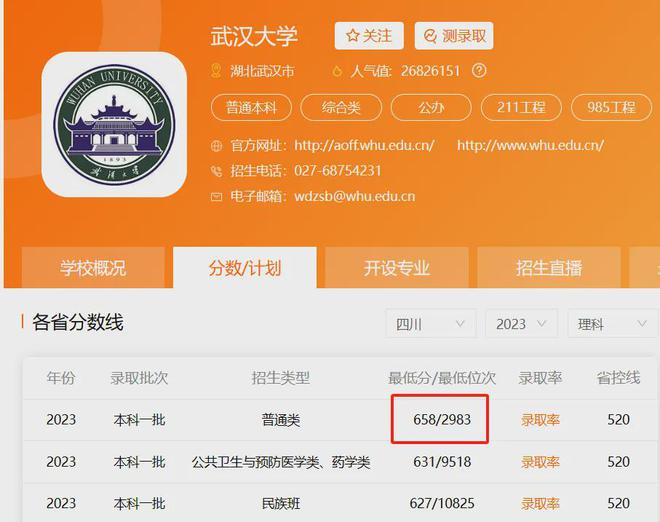Viewport: 660px width, 522px height.
Task: Click 录取率 link in 普通类 row
Action: 540,420
